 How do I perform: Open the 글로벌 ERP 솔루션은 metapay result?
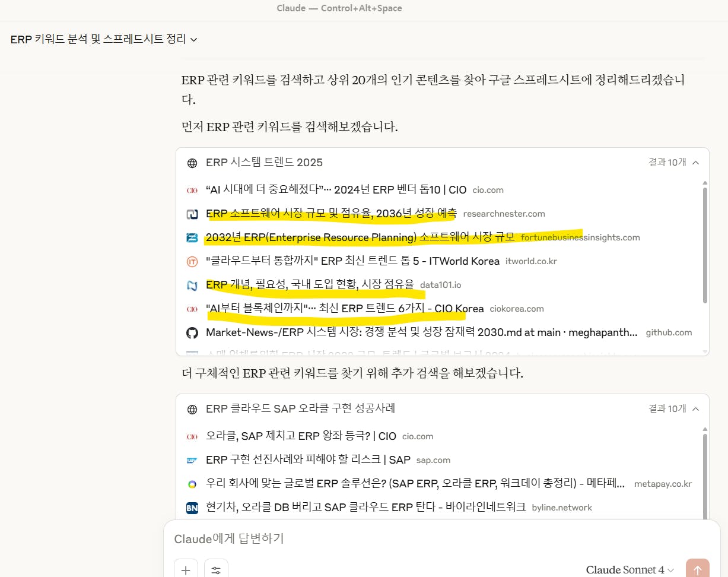pyautogui.click(x=415, y=484)
